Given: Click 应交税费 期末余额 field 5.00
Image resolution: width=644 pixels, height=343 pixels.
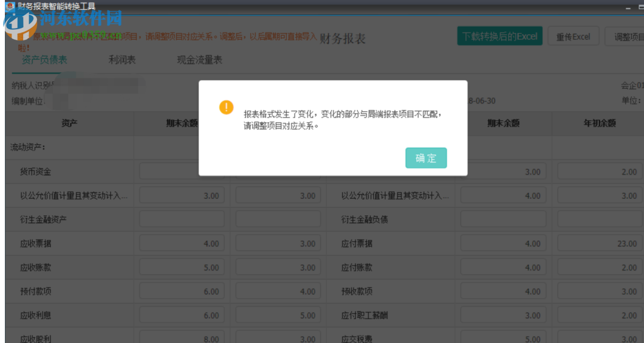Looking at the screenshot, I should pos(503,337).
